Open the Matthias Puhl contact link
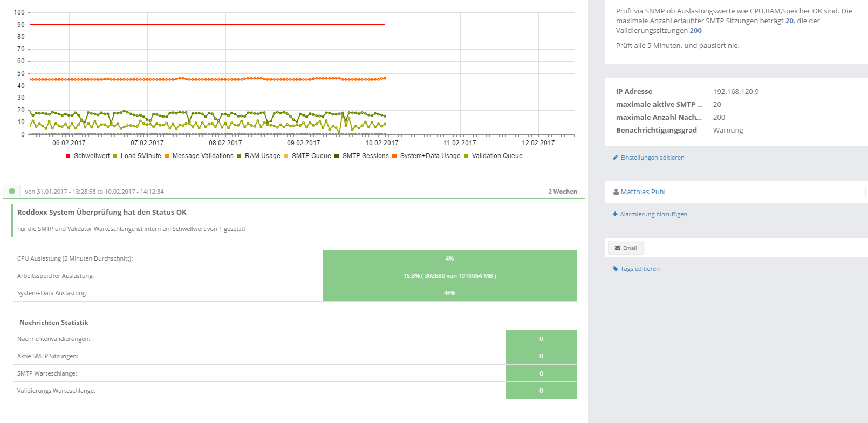Viewport: 868px width, 423px height. [643, 192]
